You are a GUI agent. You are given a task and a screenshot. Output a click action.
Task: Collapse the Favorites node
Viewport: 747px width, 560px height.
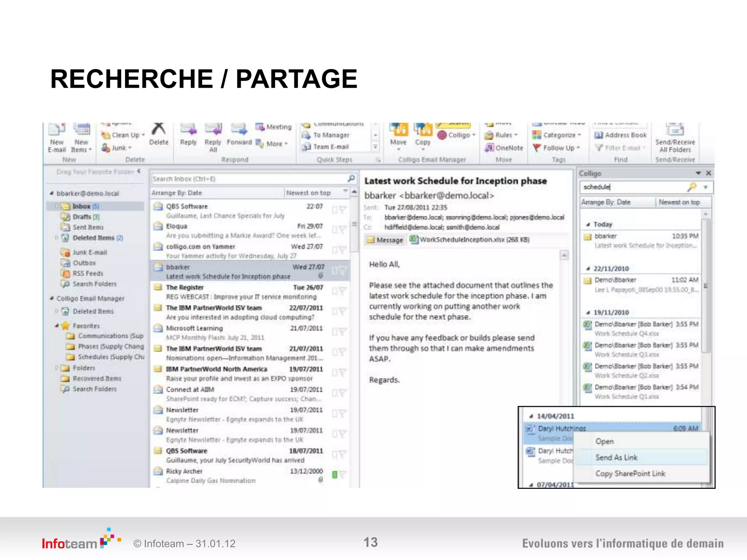point(57,326)
